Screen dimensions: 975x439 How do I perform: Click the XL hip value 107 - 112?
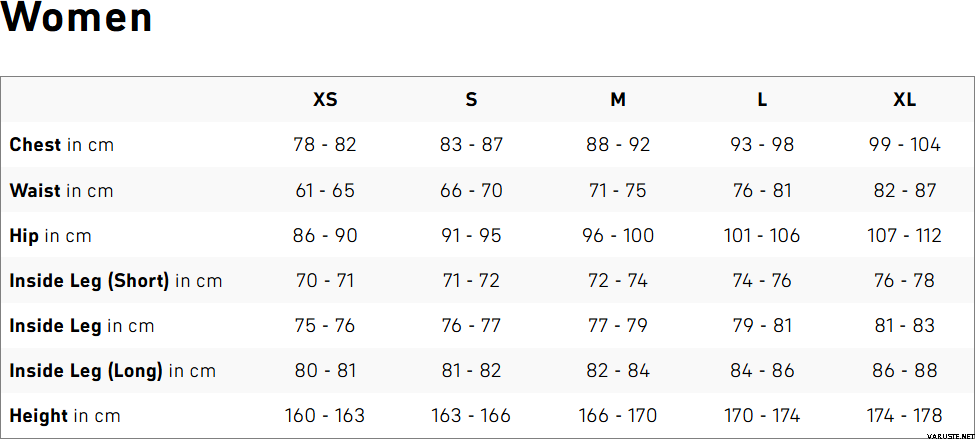tap(904, 236)
